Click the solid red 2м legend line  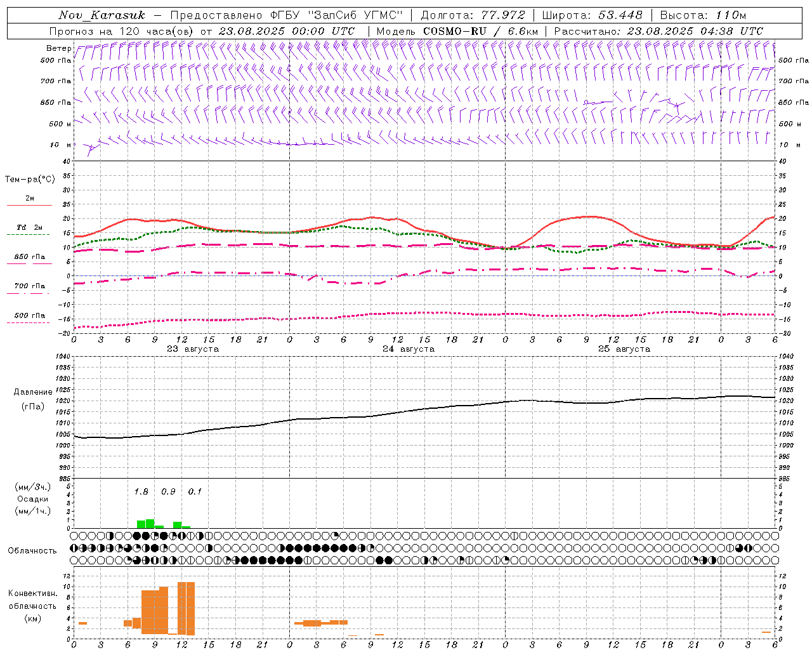29,205
